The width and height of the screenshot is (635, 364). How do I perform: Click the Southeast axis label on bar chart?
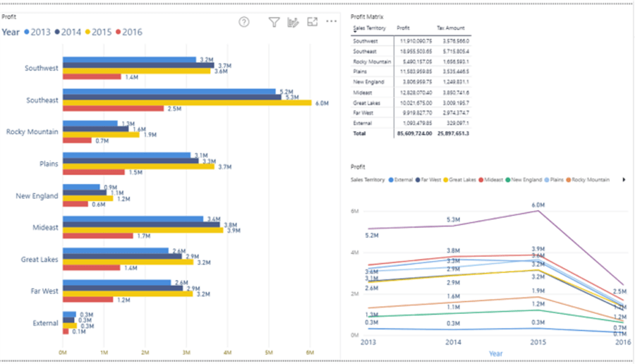tap(42, 100)
